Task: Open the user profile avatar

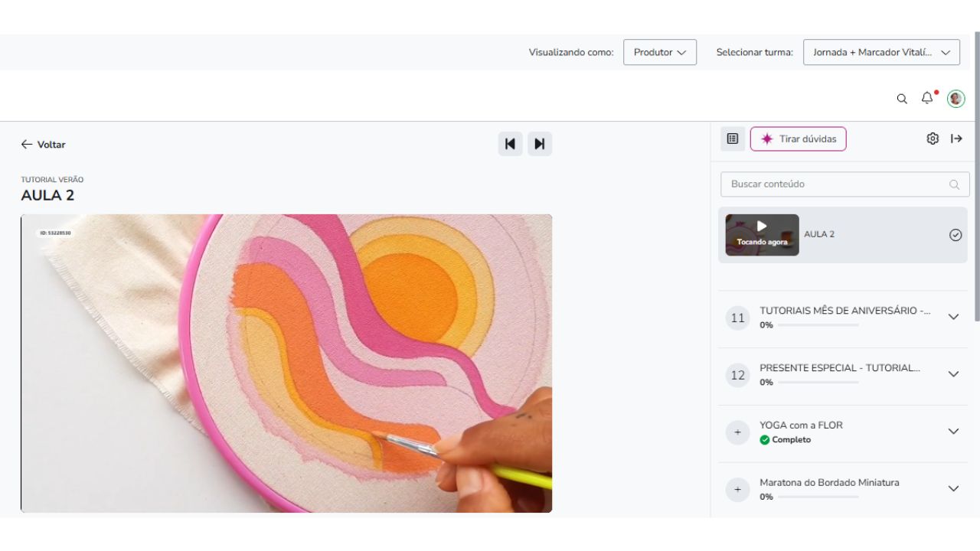Action: click(955, 99)
